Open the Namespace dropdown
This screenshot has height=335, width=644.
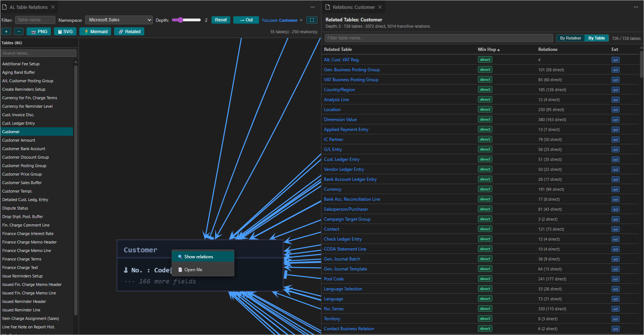click(x=119, y=20)
